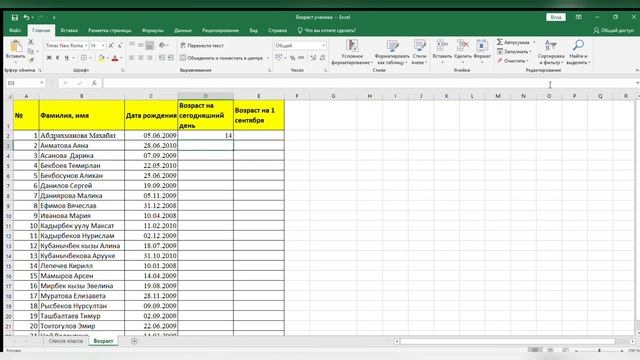Click the Вход sign-in button
This screenshot has height=360, width=640.
(x=556, y=17)
